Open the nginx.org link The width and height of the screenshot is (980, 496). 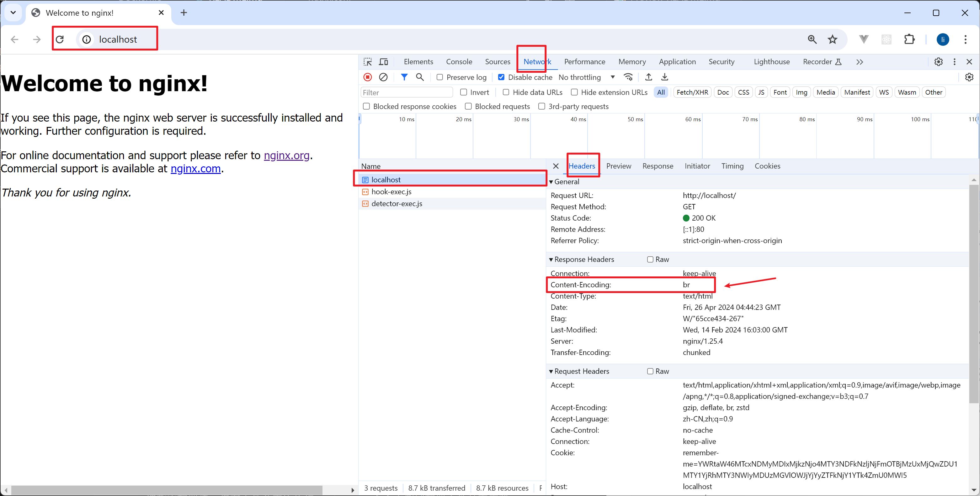286,155
